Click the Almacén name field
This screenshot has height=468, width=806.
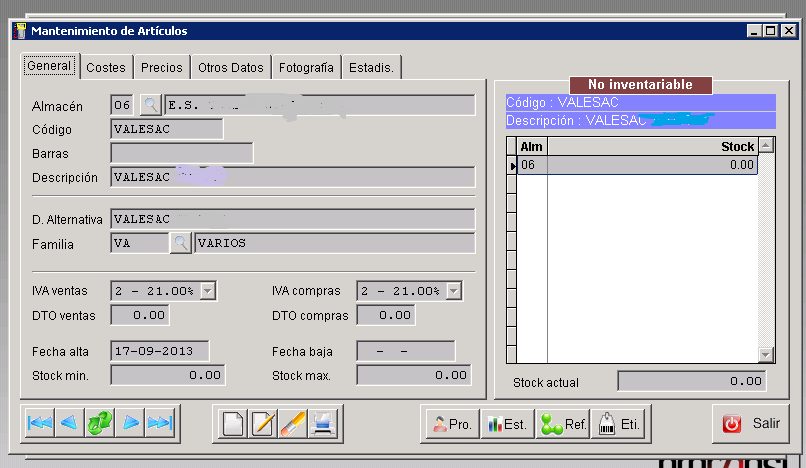(x=320, y=105)
